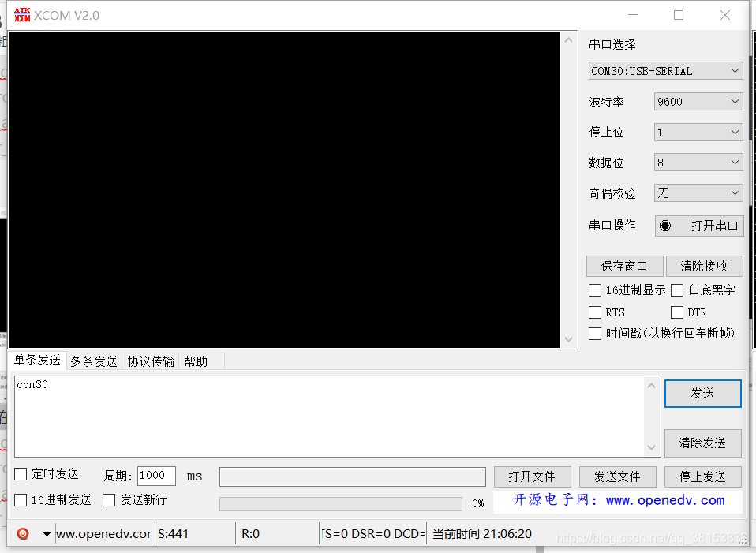Click the CTS DSR DCD status entry
The image size is (756, 553).
tap(373, 534)
